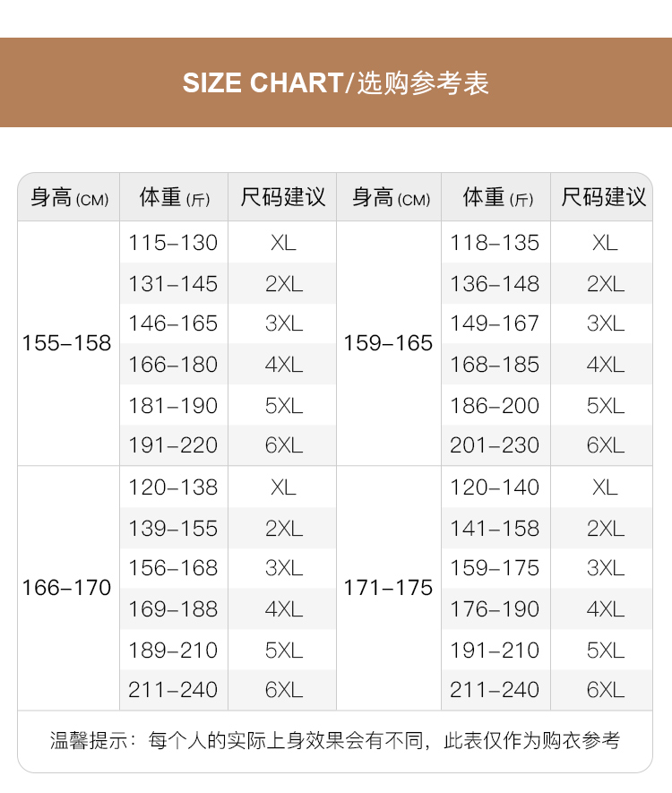
Task: Click the 120–138 weight cell
Action: pos(173,487)
